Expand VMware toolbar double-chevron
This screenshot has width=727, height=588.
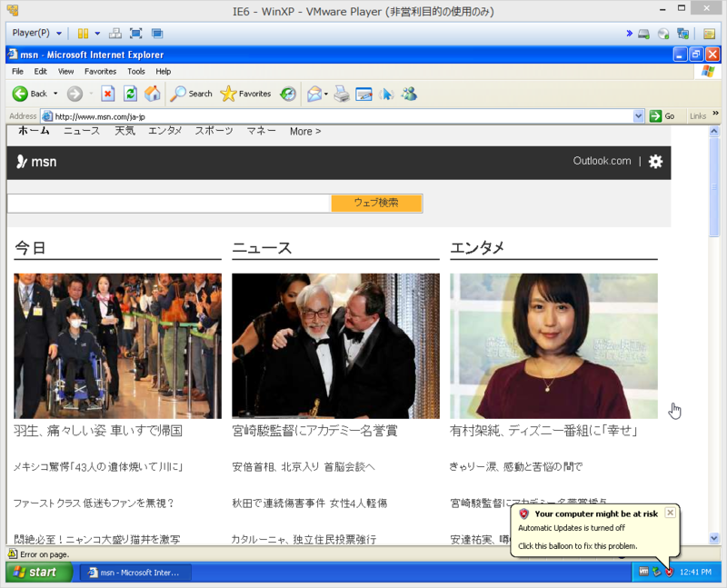pos(629,34)
